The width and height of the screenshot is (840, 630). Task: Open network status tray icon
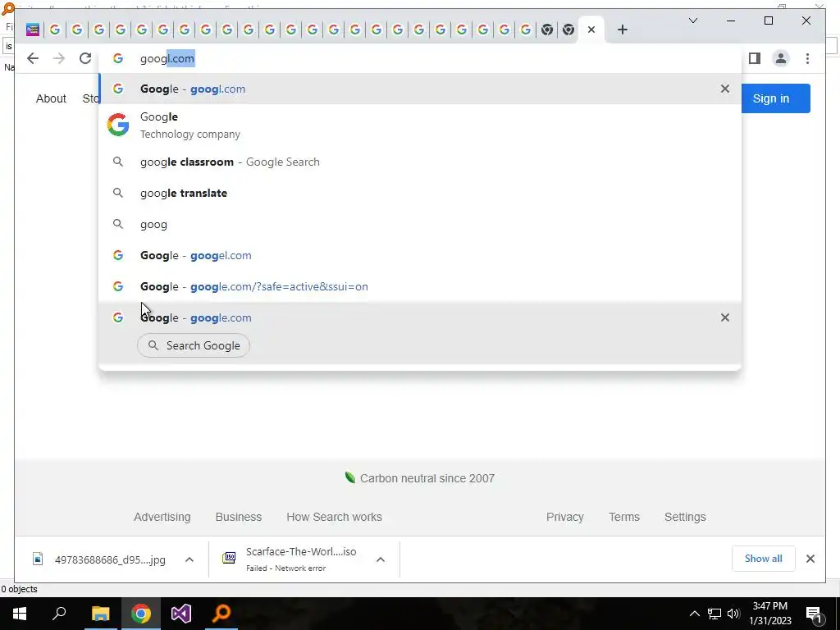point(714,614)
